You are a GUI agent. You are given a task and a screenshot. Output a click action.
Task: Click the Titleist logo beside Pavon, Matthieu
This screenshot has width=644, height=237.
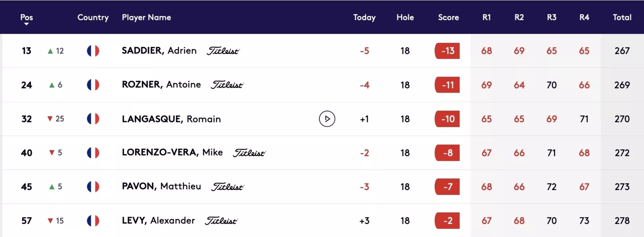coord(227,186)
